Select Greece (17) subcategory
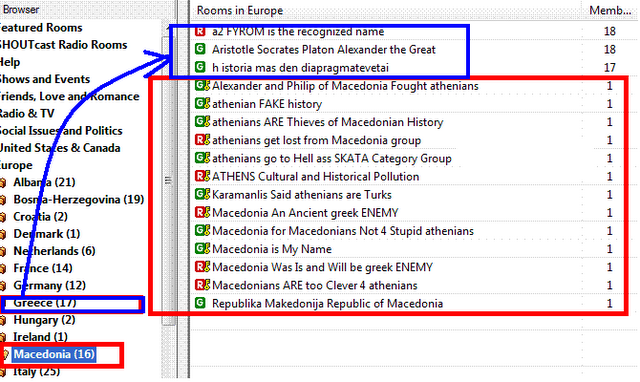Image resolution: width=640 pixels, height=382 pixels. pos(45,303)
